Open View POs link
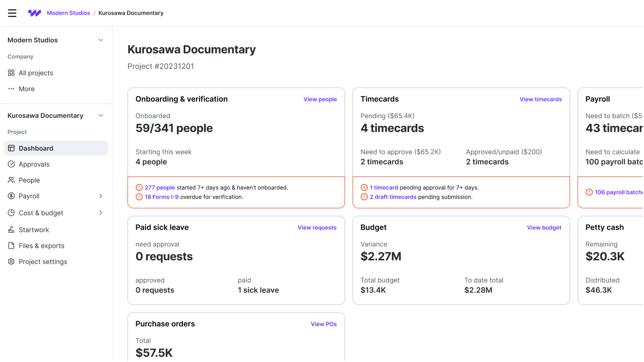 pyautogui.click(x=324, y=324)
